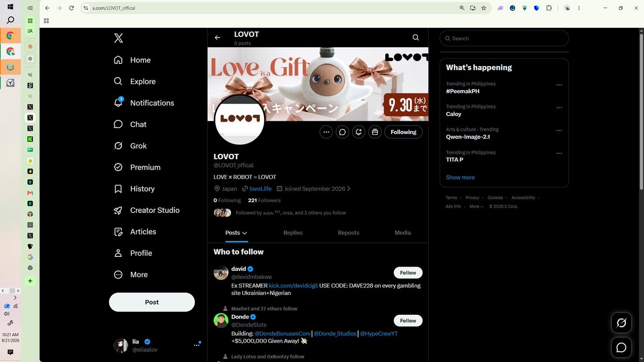Go back using profile header arrow
Viewport: 644px width, 362px height.
[x=217, y=38]
